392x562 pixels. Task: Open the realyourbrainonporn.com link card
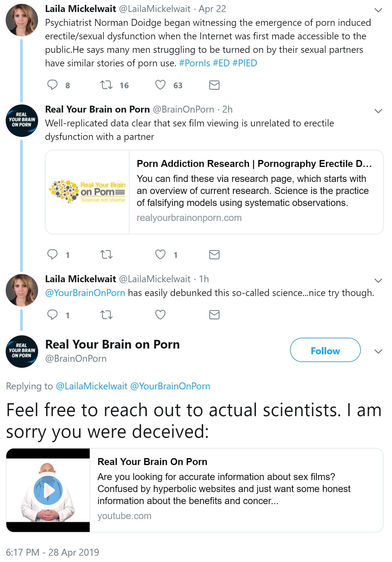click(x=214, y=192)
